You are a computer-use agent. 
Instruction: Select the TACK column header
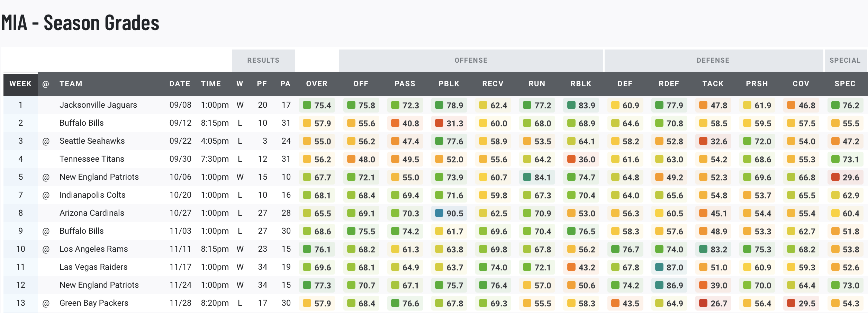[713, 84]
